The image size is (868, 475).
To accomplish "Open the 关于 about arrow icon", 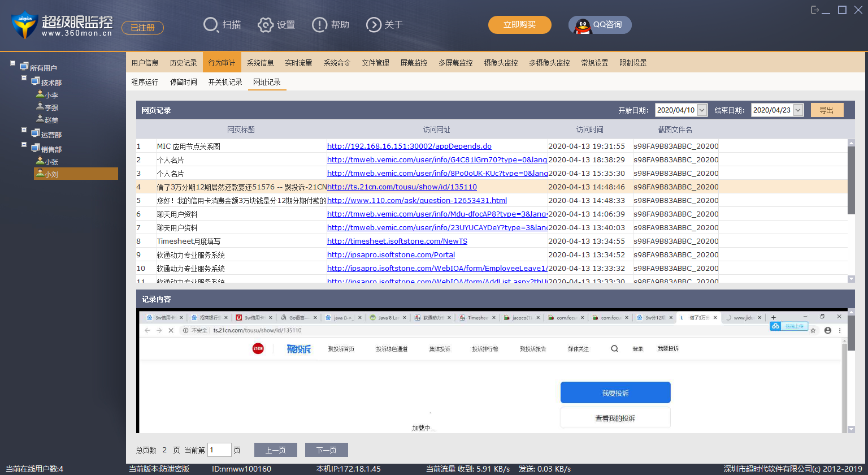I will point(374,25).
